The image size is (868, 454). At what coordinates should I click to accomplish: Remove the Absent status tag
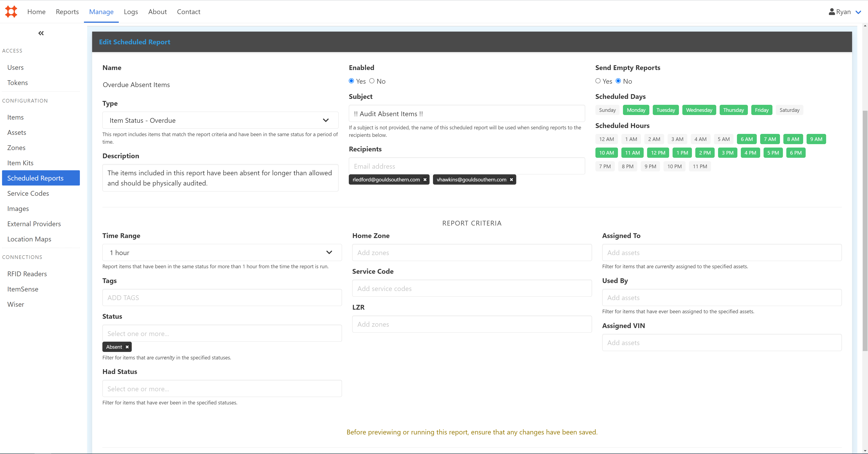click(127, 347)
